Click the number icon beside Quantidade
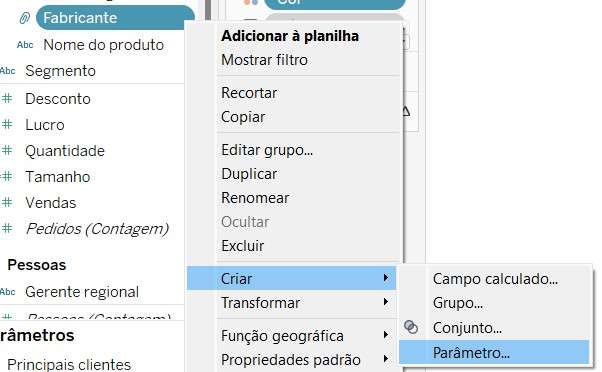Screen dimensions: 602x372 pos(7,150)
